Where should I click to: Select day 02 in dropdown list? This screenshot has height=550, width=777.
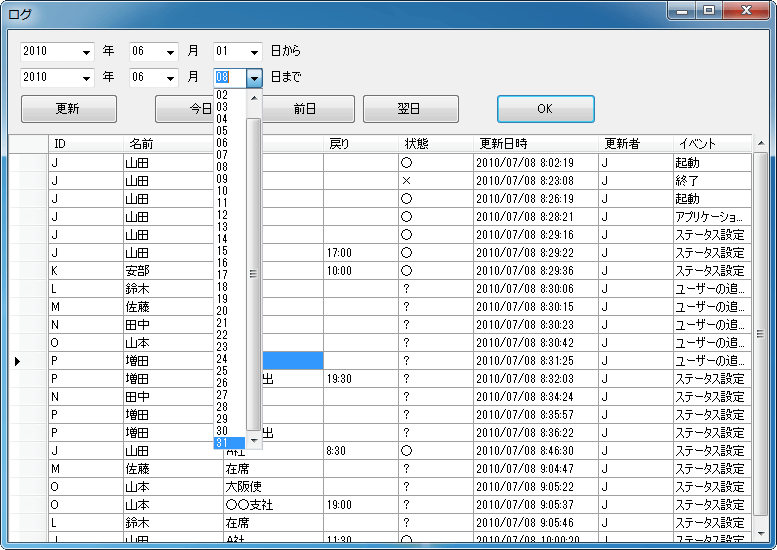coord(229,95)
